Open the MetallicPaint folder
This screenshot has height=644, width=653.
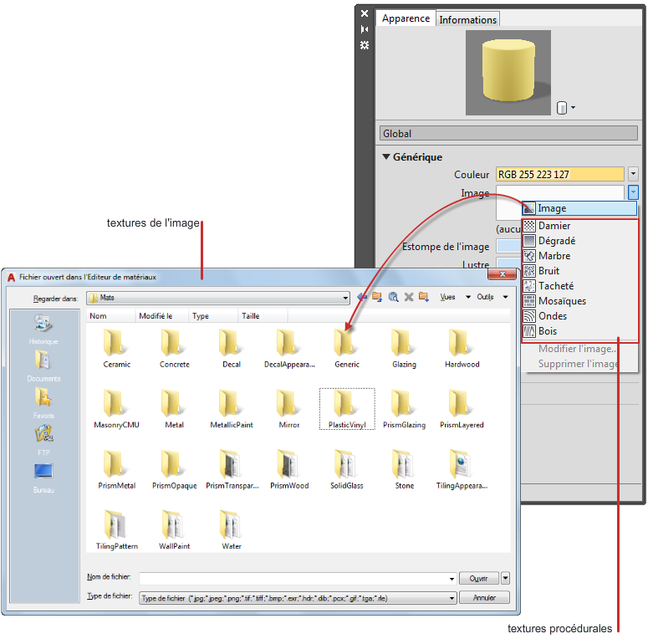(232, 409)
